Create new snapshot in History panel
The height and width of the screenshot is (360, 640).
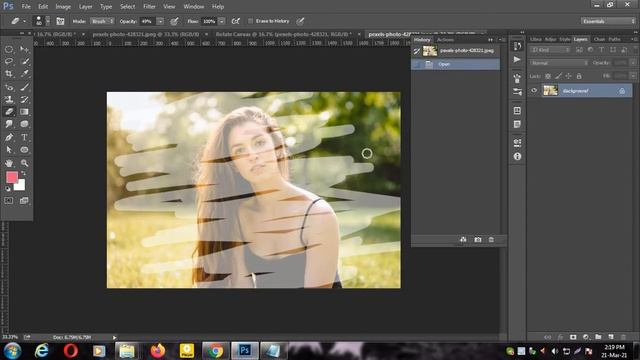point(478,240)
